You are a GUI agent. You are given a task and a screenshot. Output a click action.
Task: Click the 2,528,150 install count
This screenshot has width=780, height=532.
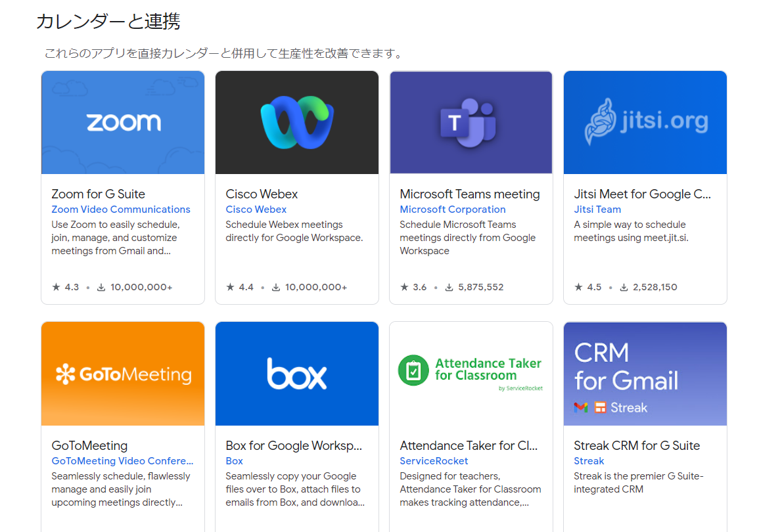click(655, 288)
